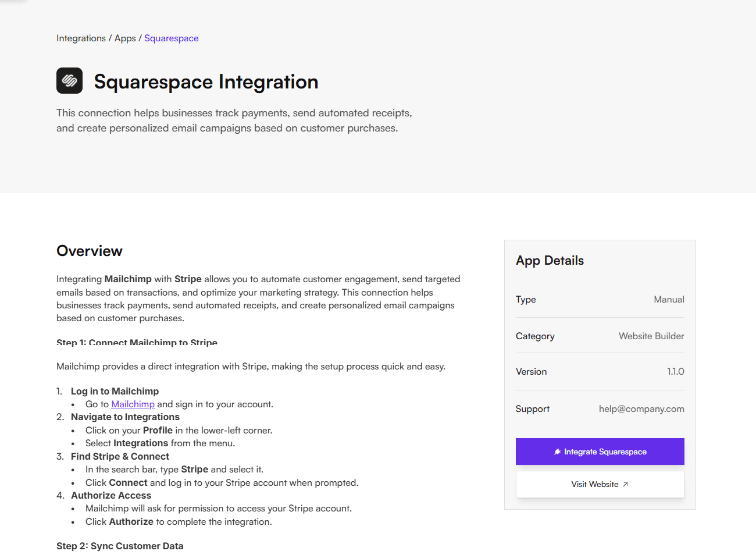Click the Integrate Squarespace button

[600, 452]
